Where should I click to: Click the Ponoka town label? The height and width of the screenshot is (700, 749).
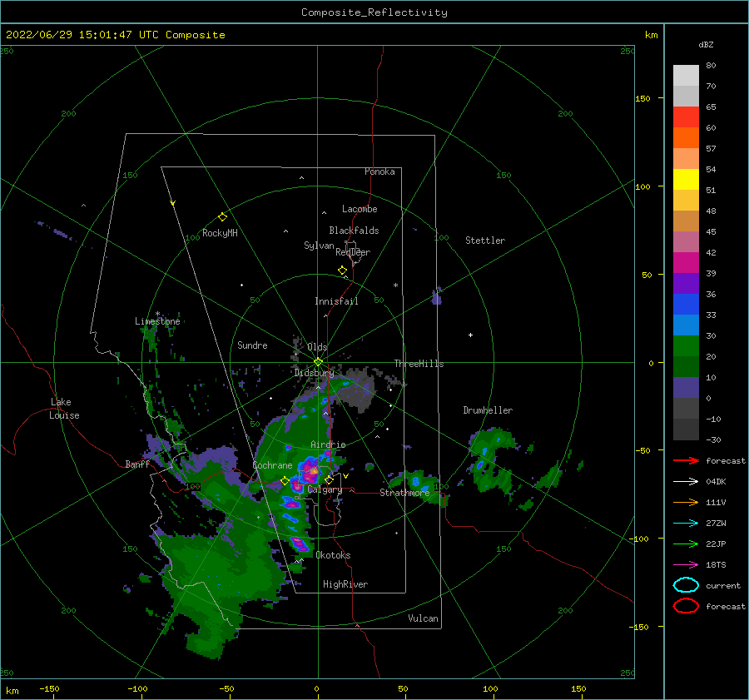coord(379,171)
